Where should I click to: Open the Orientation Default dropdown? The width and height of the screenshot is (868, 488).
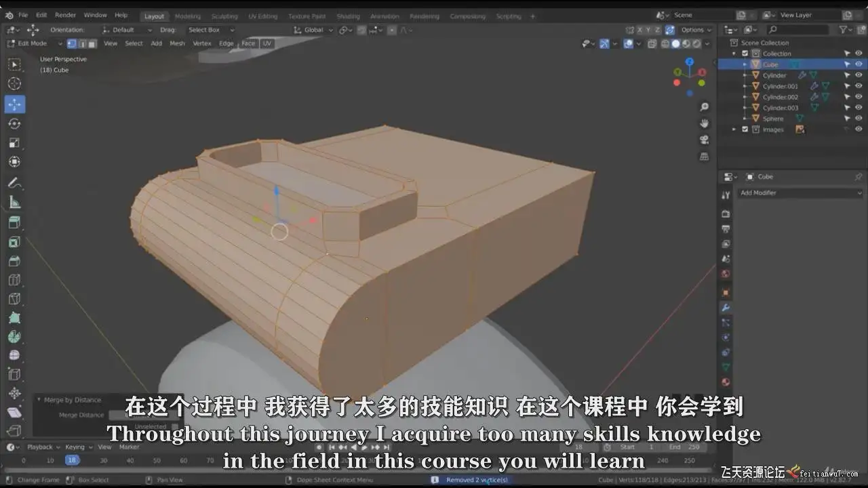[126, 30]
